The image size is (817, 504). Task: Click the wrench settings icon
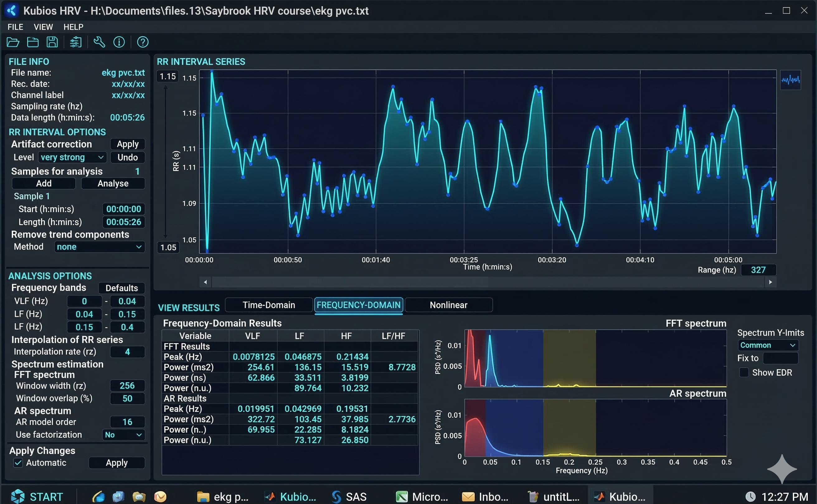click(99, 42)
